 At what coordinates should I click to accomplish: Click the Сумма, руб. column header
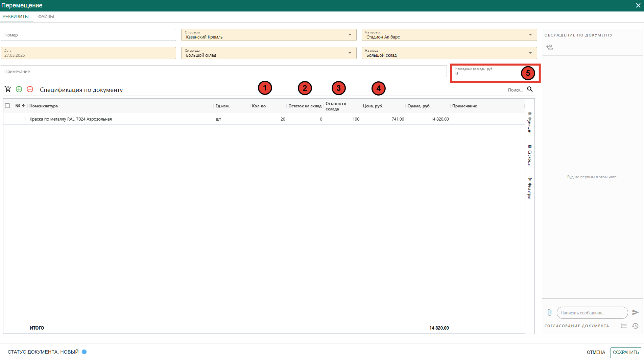[419, 106]
